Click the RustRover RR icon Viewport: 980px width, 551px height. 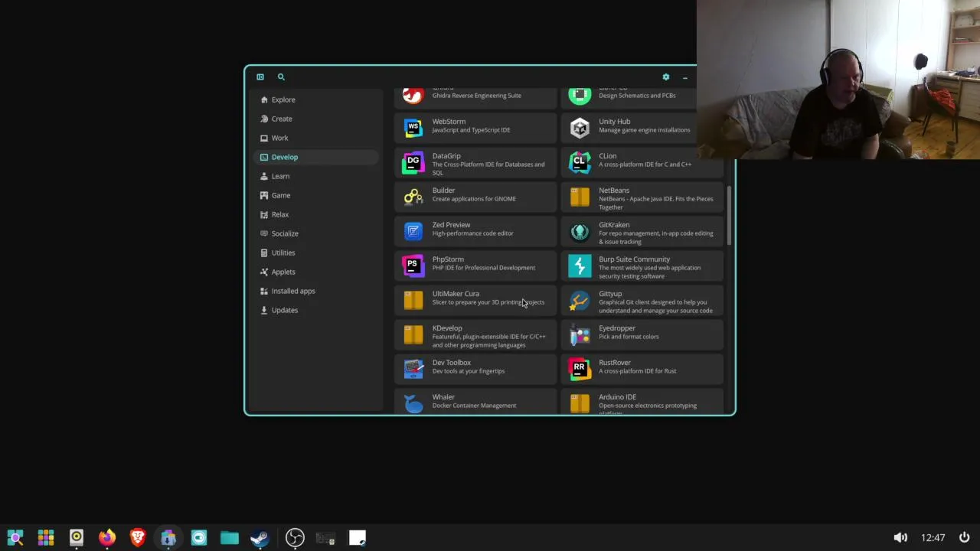coord(580,369)
